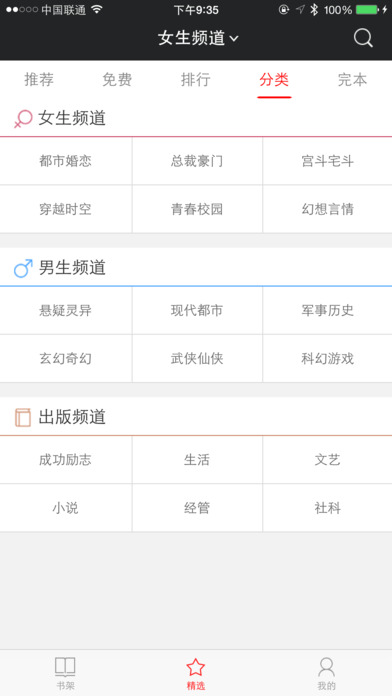Tap the battery icon in status bar
392x696 pixels.
point(367,9)
